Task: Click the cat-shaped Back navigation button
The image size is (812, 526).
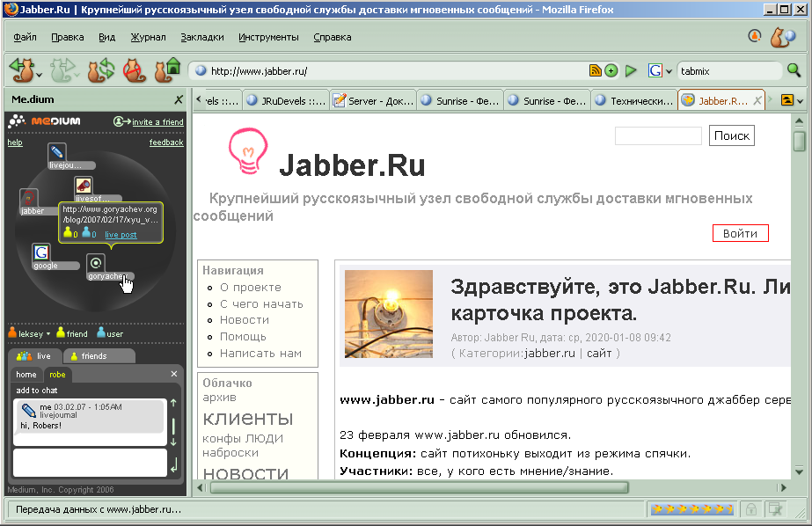Action: click(x=21, y=69)
